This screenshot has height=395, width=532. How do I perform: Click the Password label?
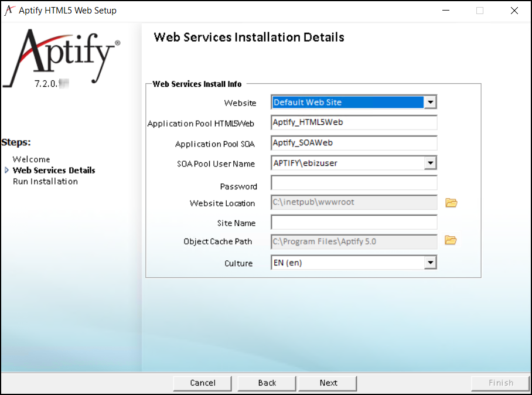coord(238,186)
